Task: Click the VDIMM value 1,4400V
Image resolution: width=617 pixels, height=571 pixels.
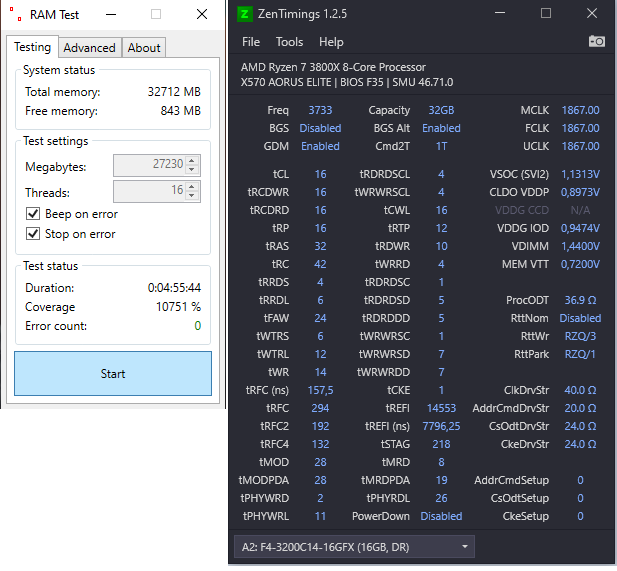Action: pyautogui.click(x=580, y=246)
